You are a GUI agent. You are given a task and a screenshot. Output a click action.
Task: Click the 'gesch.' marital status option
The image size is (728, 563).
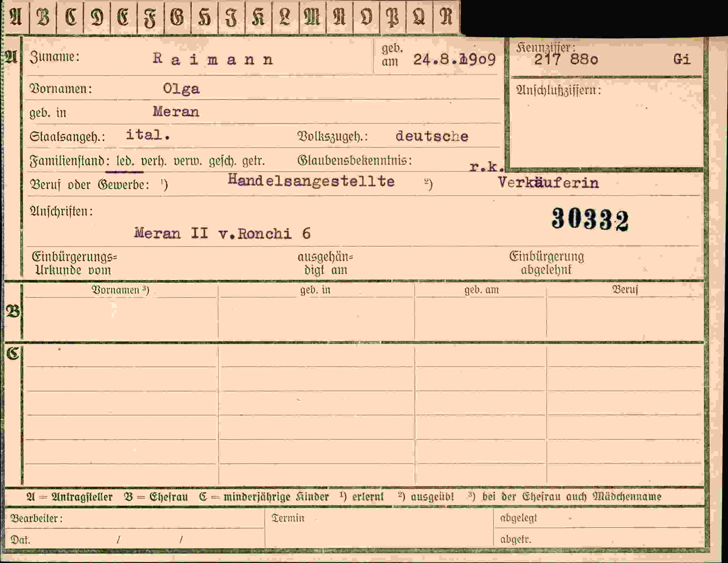tap(222, 162)
